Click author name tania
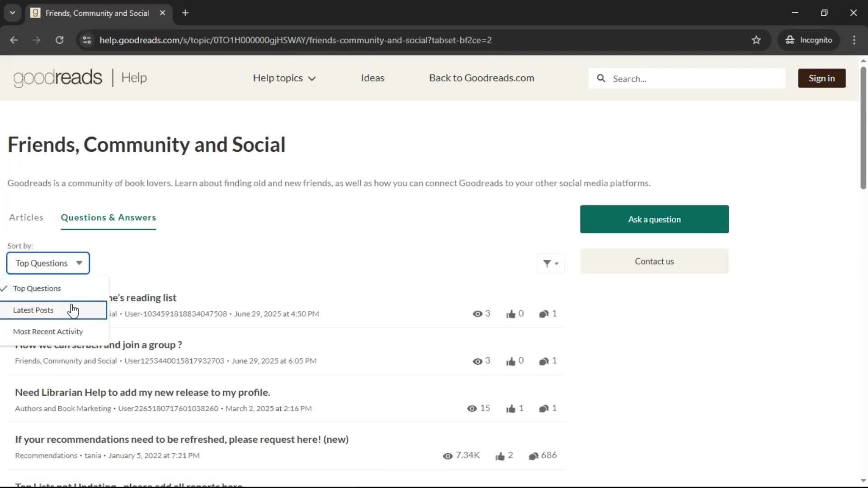The width and height of the screenshot is (868, 488). point(93,455)
